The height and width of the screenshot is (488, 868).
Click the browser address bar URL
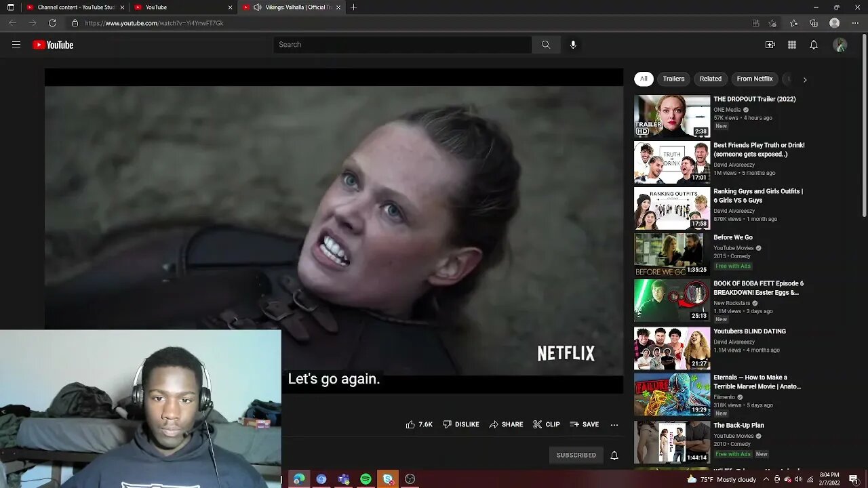[x=154, y=23]
